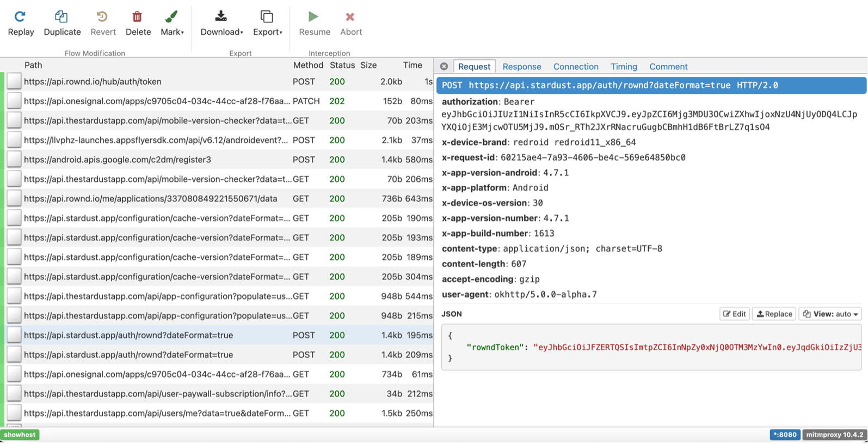The width and height of the screenshot is (868, 444).
Task: Open the Timing tab
Action: click(x=623, y=66)
